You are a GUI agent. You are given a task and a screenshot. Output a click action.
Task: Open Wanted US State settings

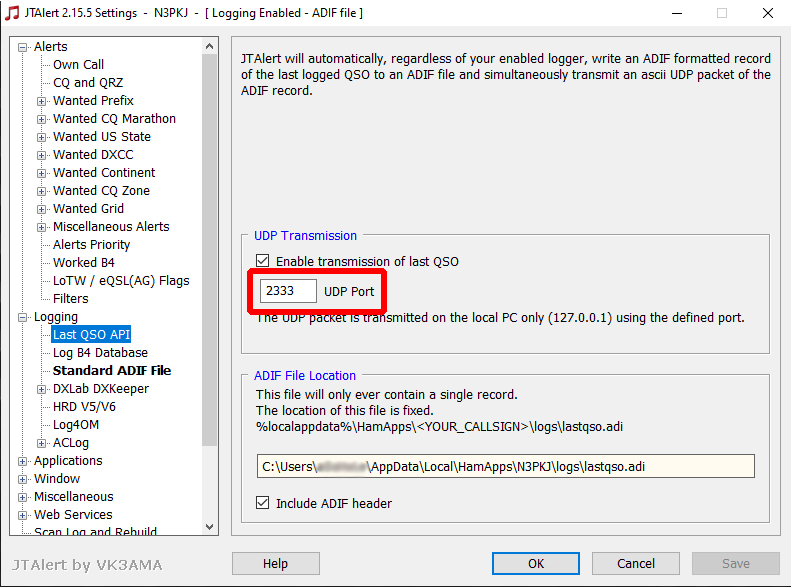pyautogui.click(x=102, y=136)
